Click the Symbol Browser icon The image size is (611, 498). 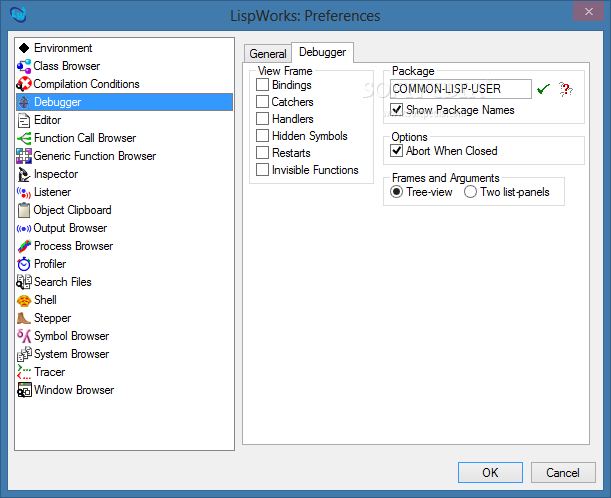point(24,336)
